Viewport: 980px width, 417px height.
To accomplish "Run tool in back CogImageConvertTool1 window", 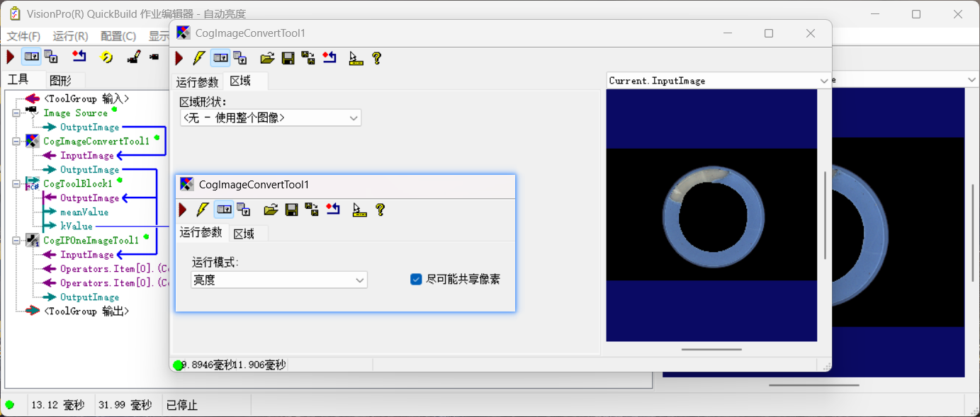I will tap(179, 58).
